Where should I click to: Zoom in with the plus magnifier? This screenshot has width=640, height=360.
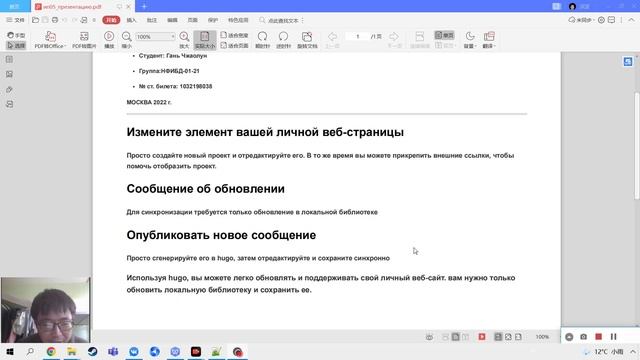tap(184, 40)
